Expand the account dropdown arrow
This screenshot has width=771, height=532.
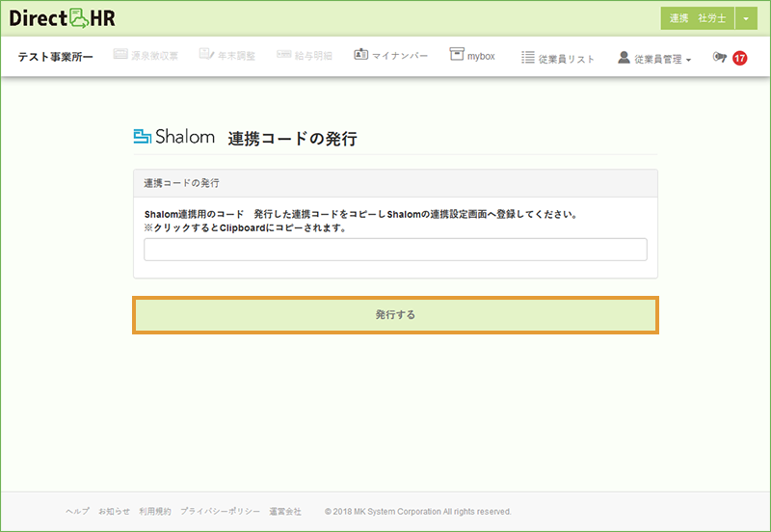[x=746, y=18]
